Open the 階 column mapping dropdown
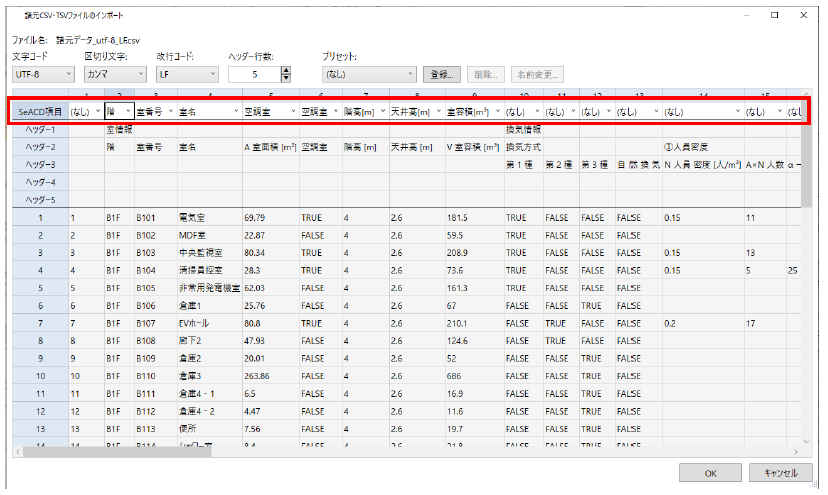This screenshot has height=495, width=828. (x=118, y=111)
